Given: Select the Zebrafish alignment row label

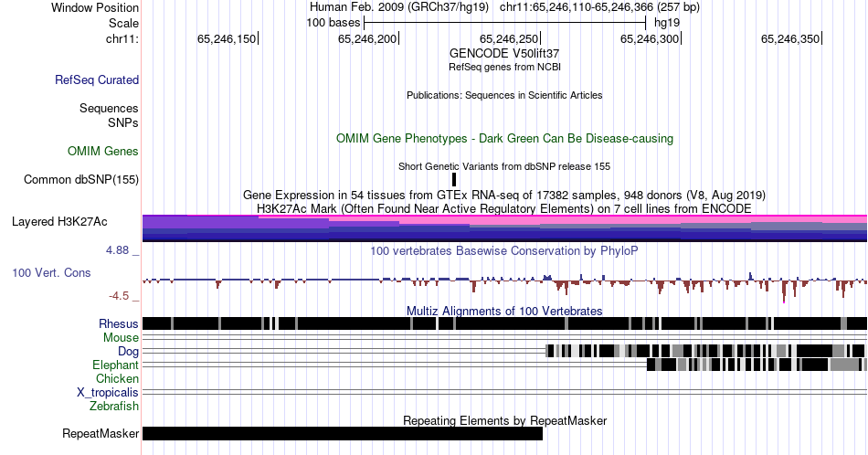Looking at the screenshot, I should (x=114, y=406).
